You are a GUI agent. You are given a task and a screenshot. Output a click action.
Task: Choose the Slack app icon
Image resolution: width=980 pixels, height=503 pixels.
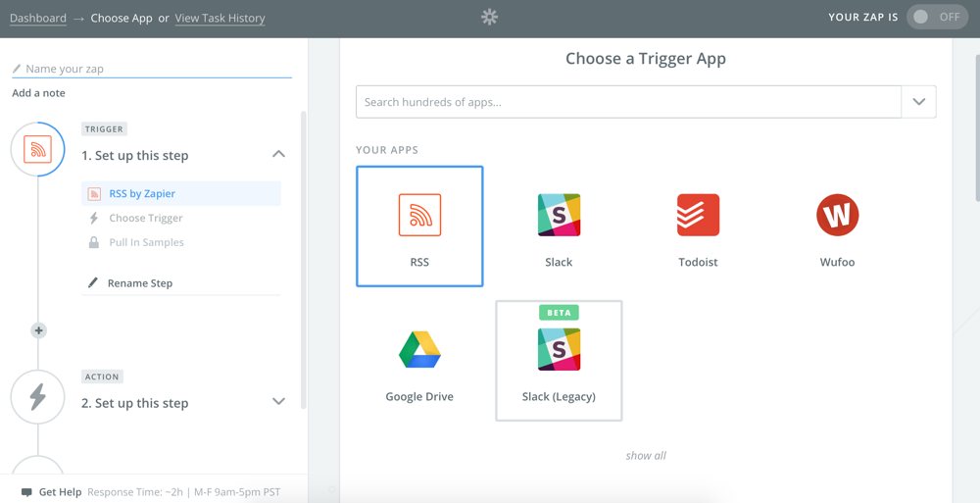click(559, 215)
